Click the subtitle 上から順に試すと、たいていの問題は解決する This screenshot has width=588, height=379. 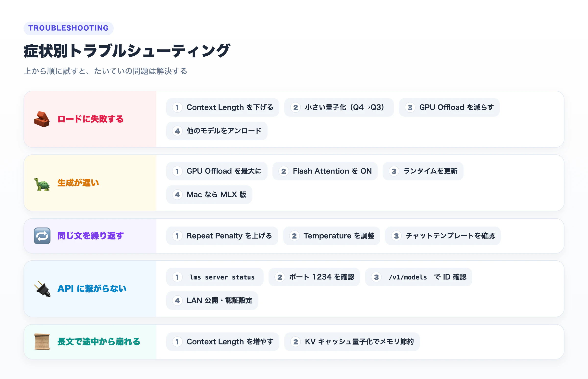(x=106, y=71)
